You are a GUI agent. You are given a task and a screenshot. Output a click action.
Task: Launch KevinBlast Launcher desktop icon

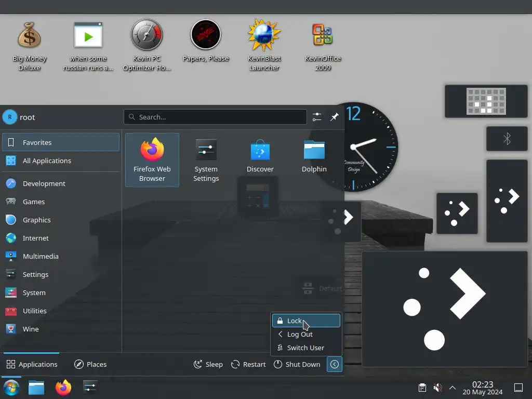264,45
